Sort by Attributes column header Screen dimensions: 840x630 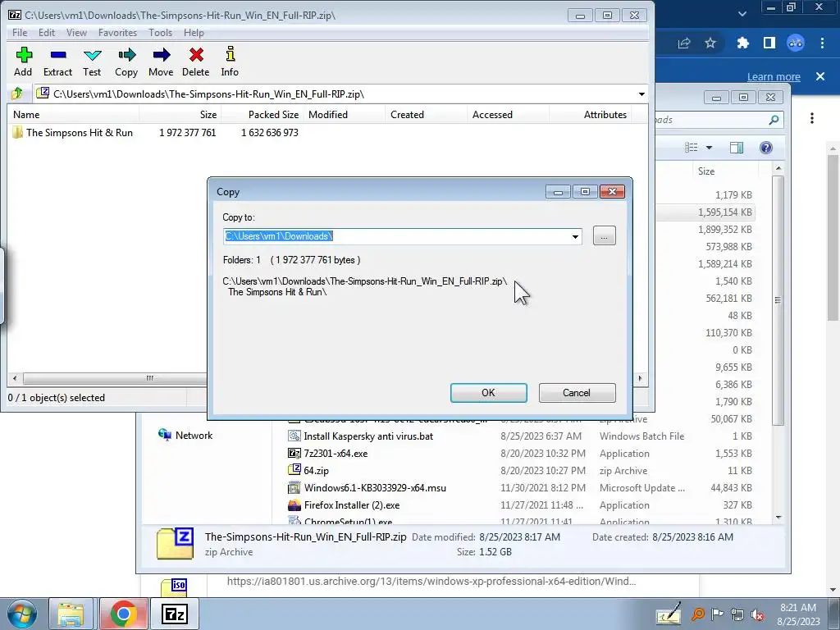point(590,115)
